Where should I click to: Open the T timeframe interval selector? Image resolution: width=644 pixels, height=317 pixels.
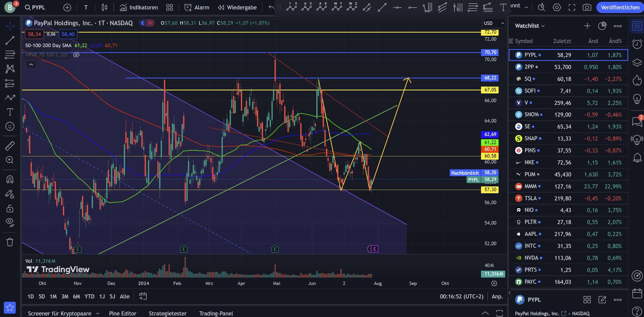(86, 7)
